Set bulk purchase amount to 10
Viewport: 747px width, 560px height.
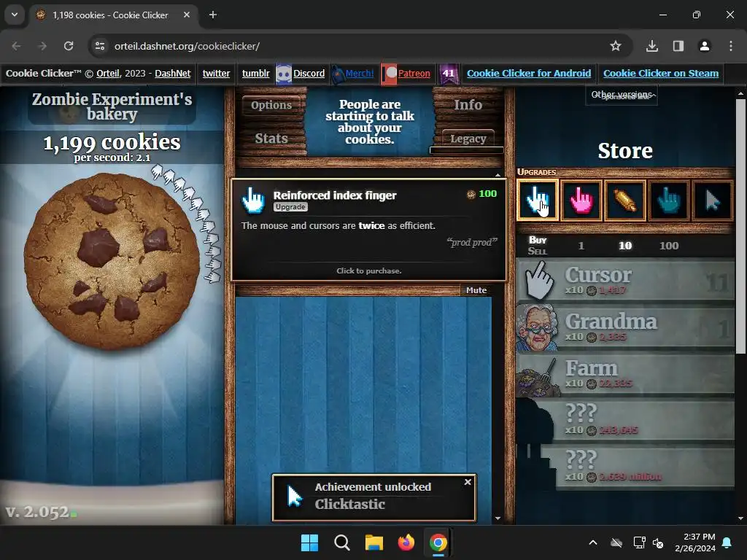click(625, 246)
